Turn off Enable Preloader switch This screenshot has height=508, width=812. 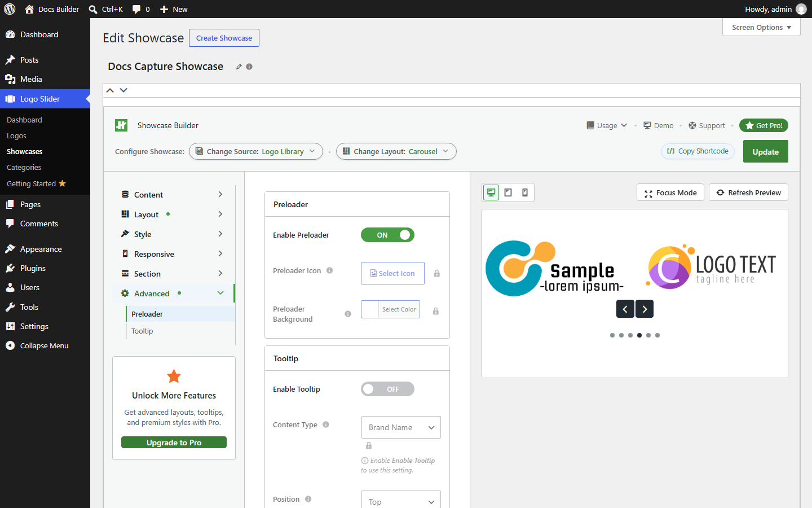point(387,235)
